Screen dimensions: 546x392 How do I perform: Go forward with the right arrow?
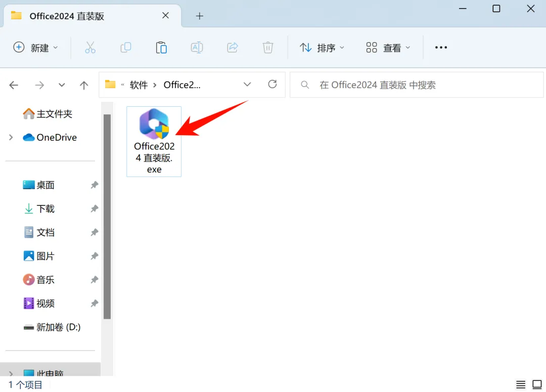[39, 85]
